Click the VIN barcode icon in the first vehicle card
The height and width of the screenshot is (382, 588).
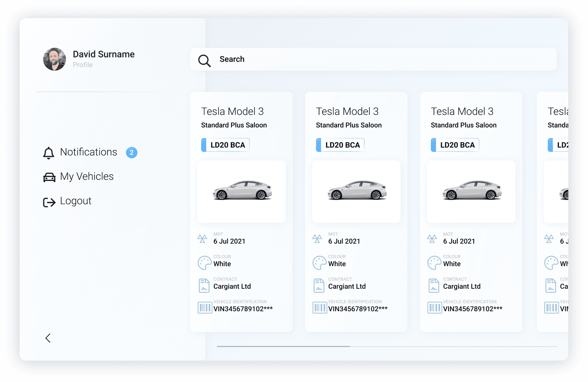(x=205, y=308)
